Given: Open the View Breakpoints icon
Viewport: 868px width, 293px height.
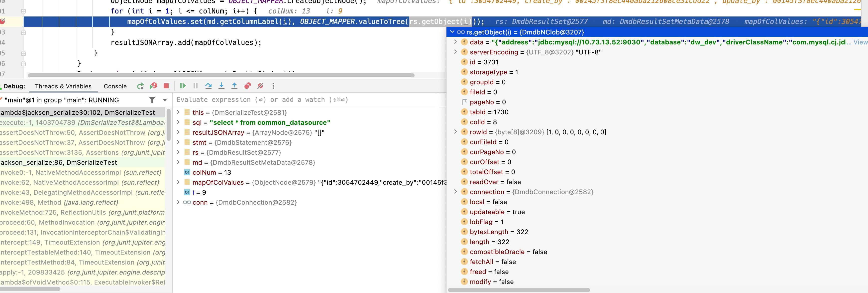Looking at the screenshot, I should click(x=247, y=86).
